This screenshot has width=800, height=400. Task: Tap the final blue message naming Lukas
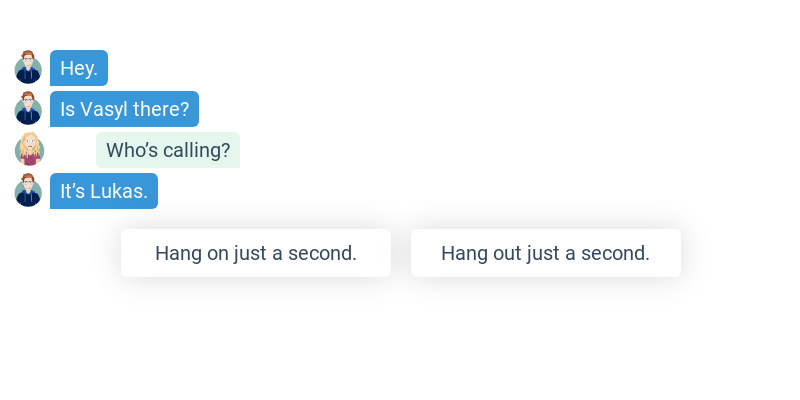[x=104, y=191]
